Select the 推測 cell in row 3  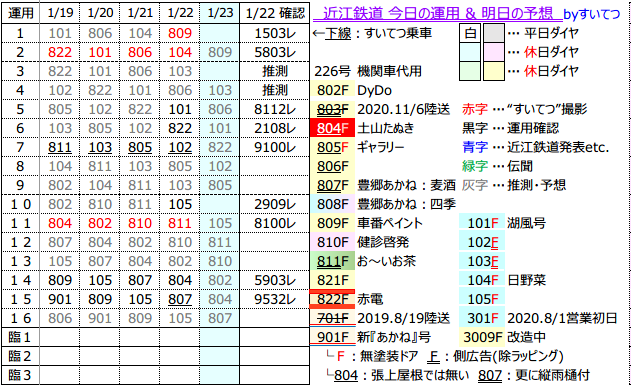coord(275,71)
